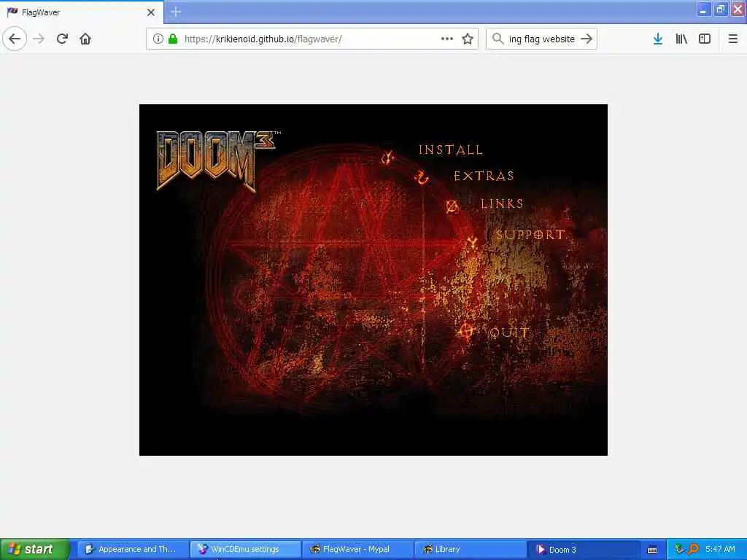
Task: Click the forward navigation arrow
Action: 39,39
